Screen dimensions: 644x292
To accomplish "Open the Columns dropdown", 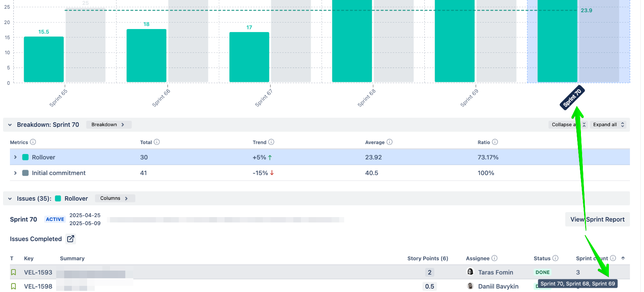I will (x=115, y=198).
